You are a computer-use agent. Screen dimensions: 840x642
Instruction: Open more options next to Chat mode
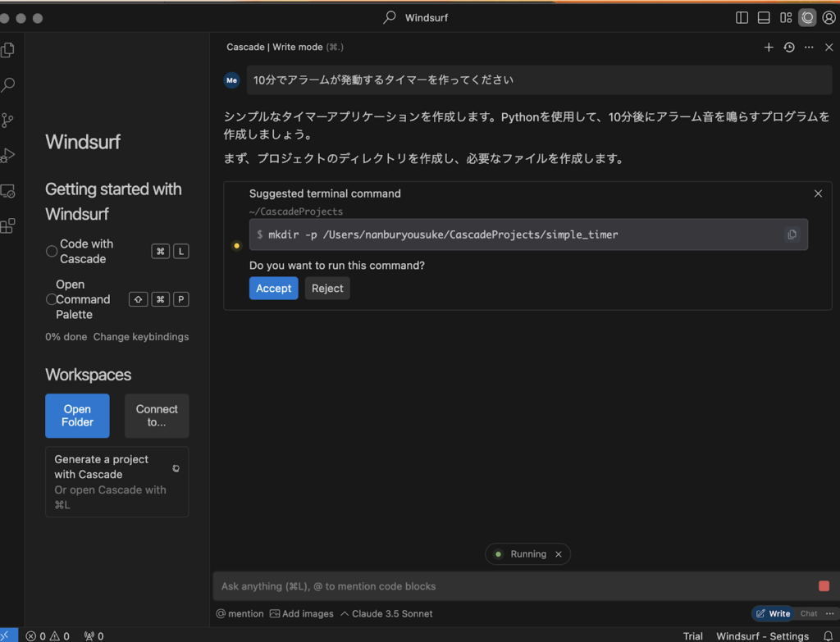pyautogui.click(x=830, y=613)
